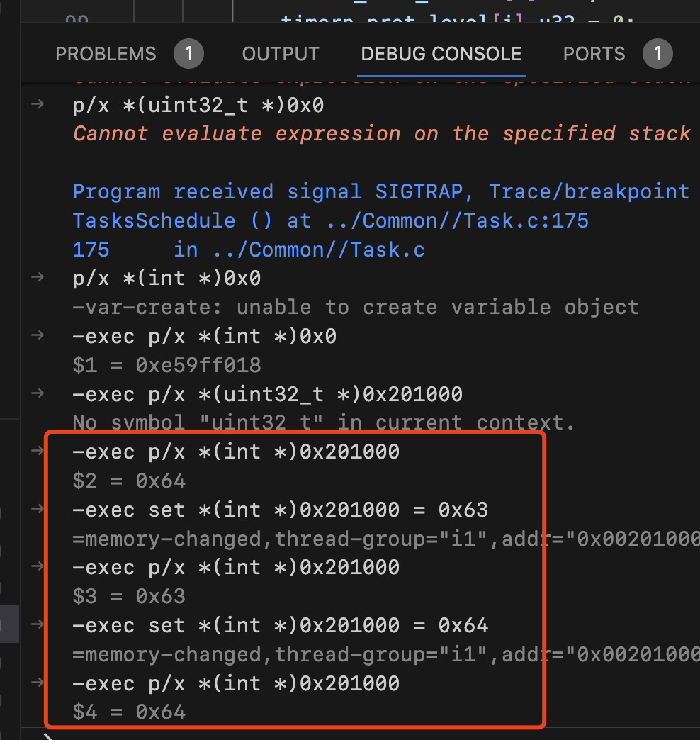Click the PORTS count badge
The width and height of the screenshot is (700, 740).
[x=657, y=54]
